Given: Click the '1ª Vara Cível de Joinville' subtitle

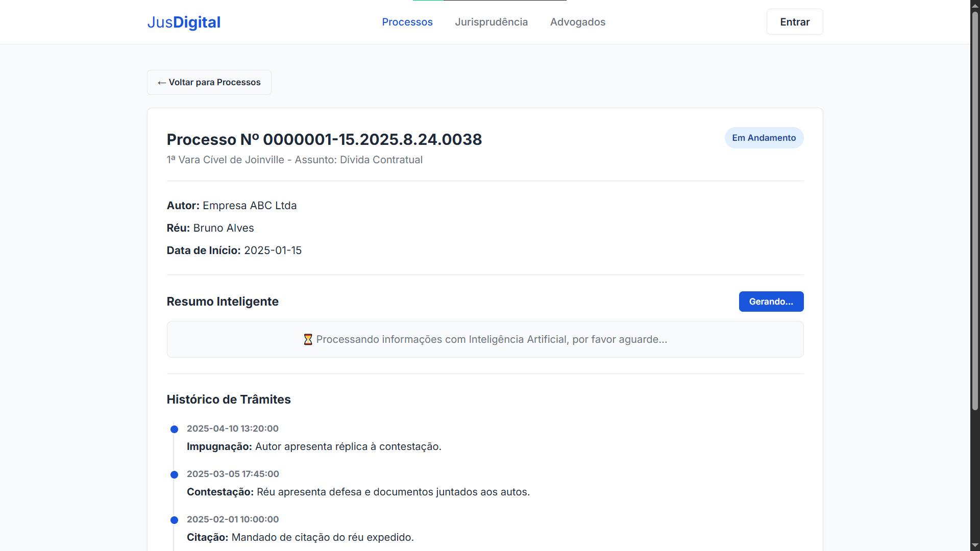Looking at the screenshot, I should point(295,160).
